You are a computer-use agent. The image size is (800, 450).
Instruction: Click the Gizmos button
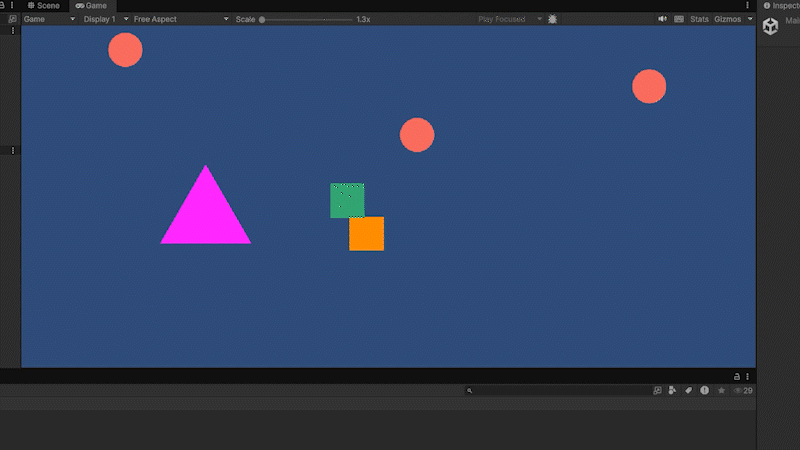[x=728, y=19]
